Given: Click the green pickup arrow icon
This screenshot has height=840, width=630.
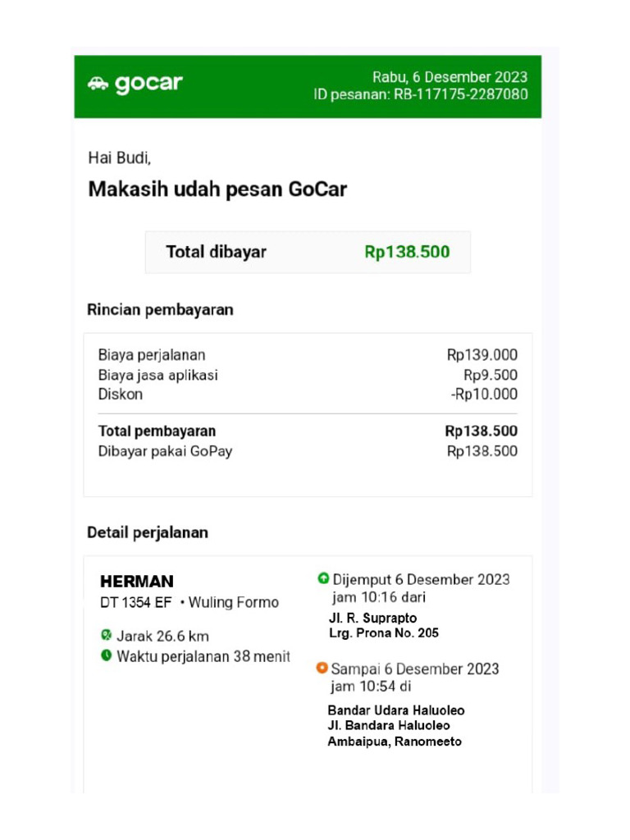Looking at the screenshot, I should coord(323,579).
